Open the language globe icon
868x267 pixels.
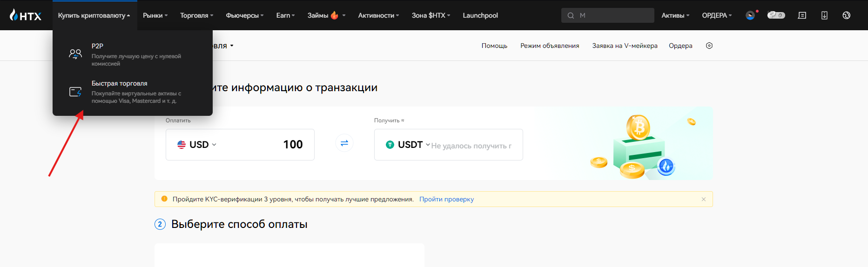847,15
